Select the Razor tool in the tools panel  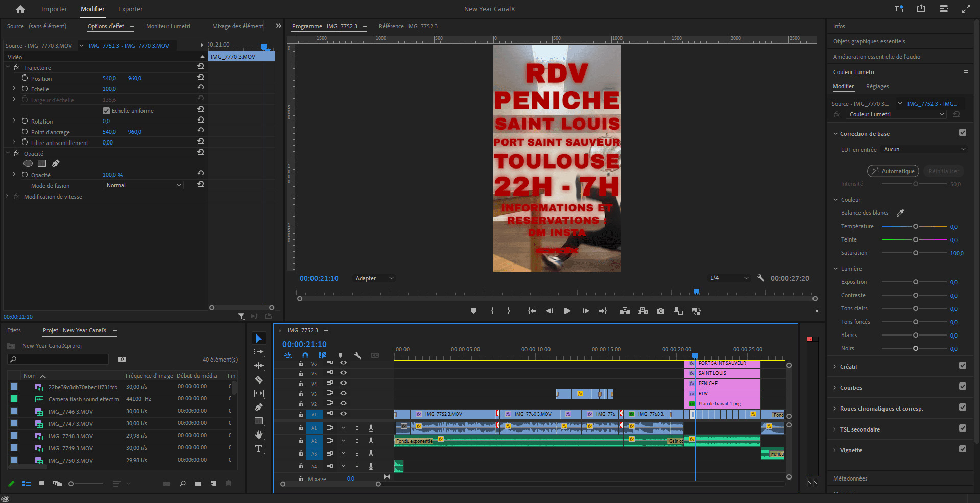[259, 379]
